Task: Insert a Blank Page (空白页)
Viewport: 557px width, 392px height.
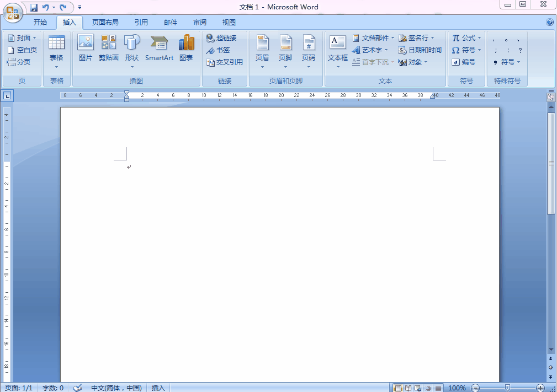Action: point(23,50)
